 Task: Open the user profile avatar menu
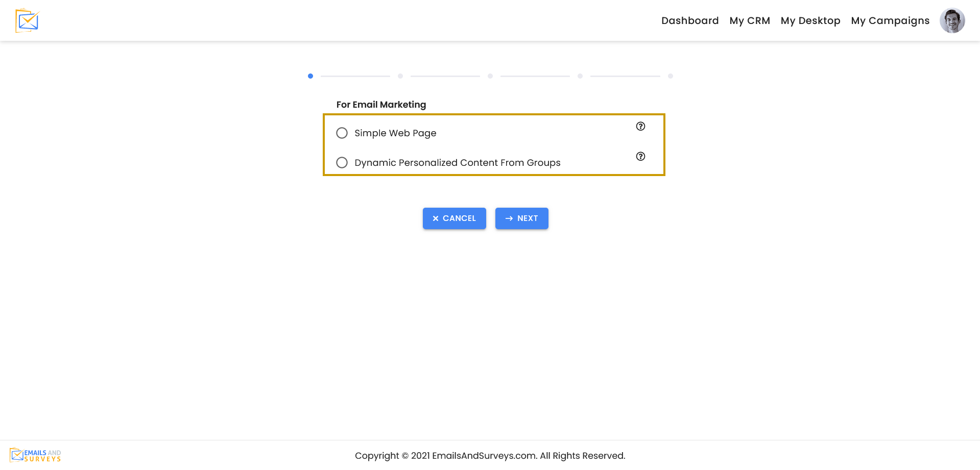[x=952, y=20]
